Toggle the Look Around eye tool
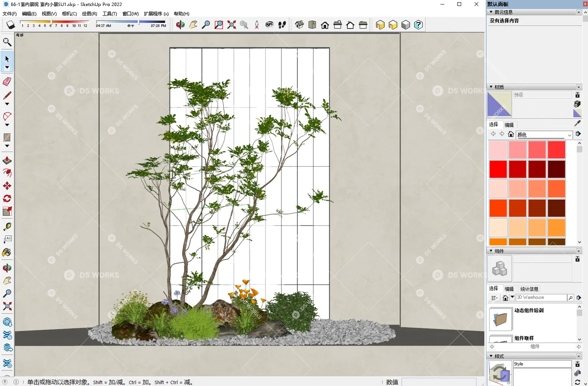 [269, 24]
